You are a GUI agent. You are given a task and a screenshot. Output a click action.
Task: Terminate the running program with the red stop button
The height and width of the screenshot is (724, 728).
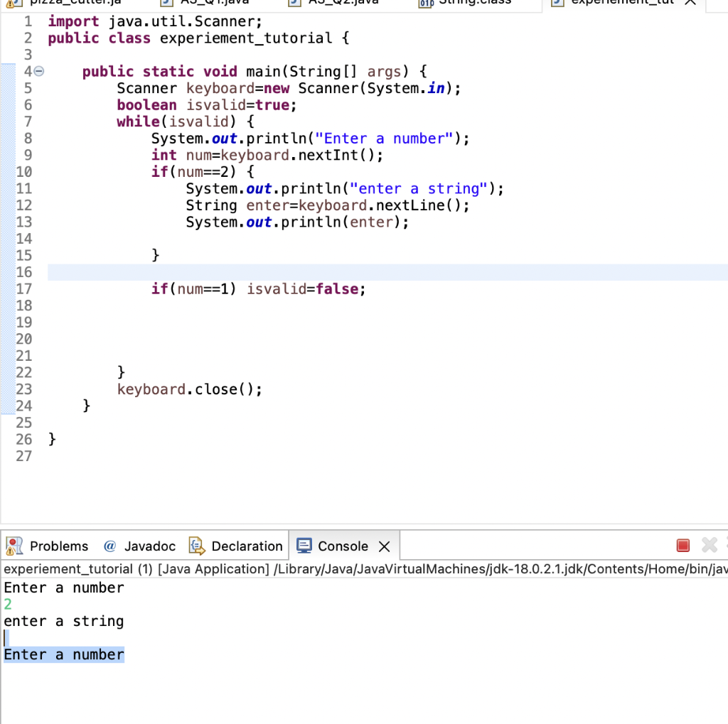click(x=683, y=546)
